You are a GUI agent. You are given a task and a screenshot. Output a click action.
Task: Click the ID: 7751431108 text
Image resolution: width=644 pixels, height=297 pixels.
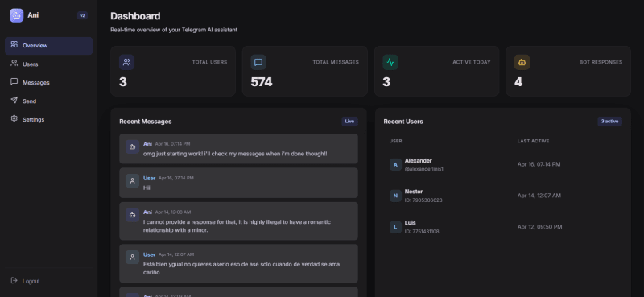click(422, 231)
